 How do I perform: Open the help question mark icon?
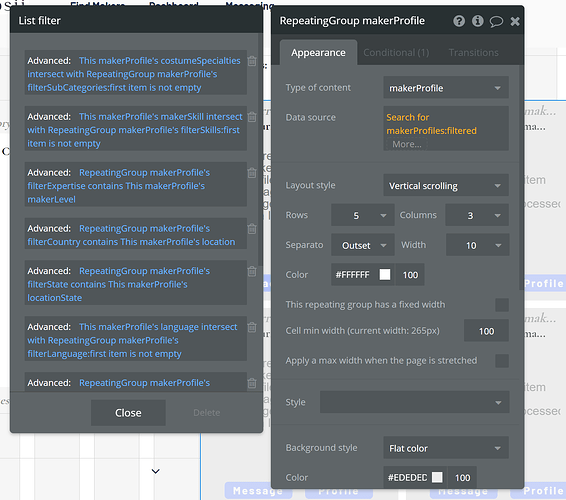click(459, 21)
